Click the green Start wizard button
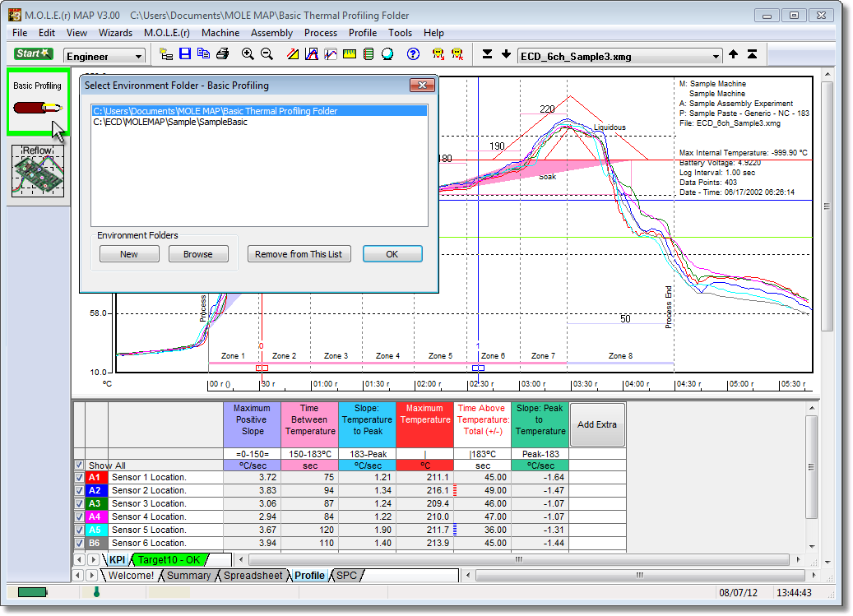Image resolution: width=853 pixels, height=616 pixels. point(33,53)
